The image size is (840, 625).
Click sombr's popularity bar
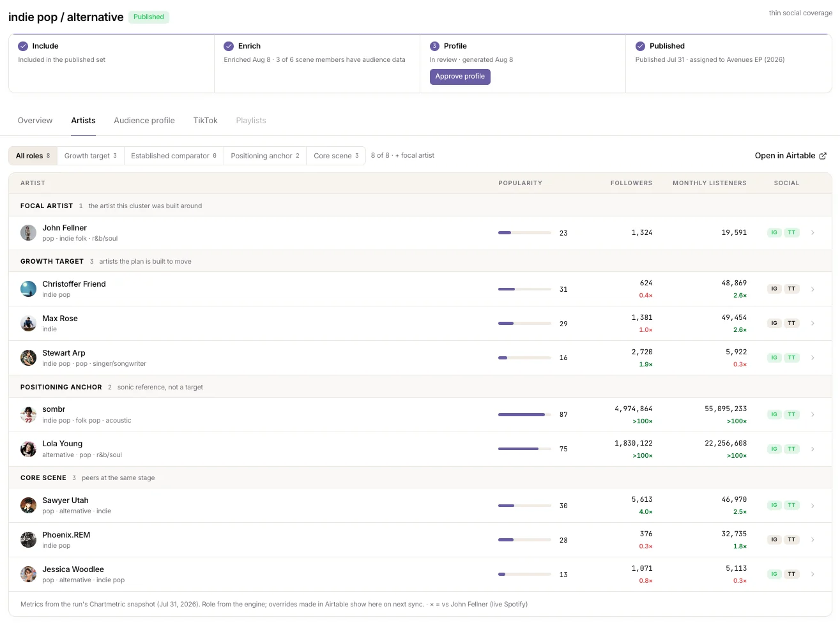point(524,415)
